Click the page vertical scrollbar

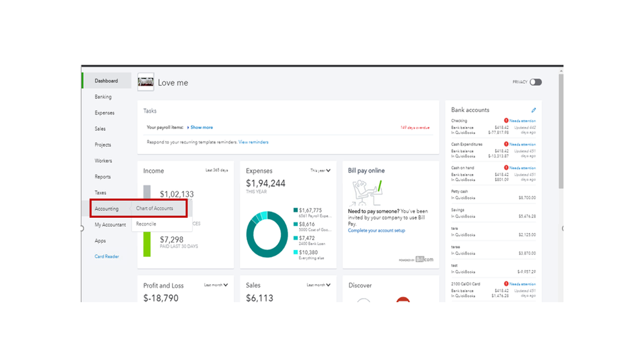click(x=561, y=131)
